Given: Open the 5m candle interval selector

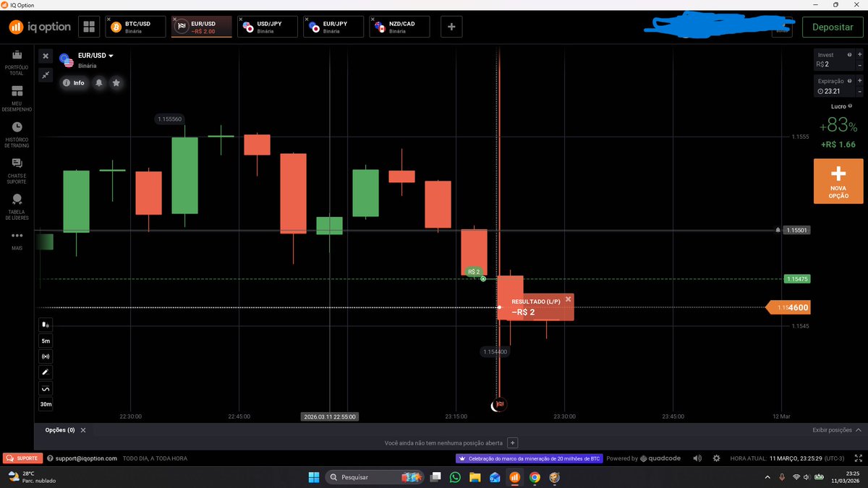Looking at the screenshot, I should [46, 341].
